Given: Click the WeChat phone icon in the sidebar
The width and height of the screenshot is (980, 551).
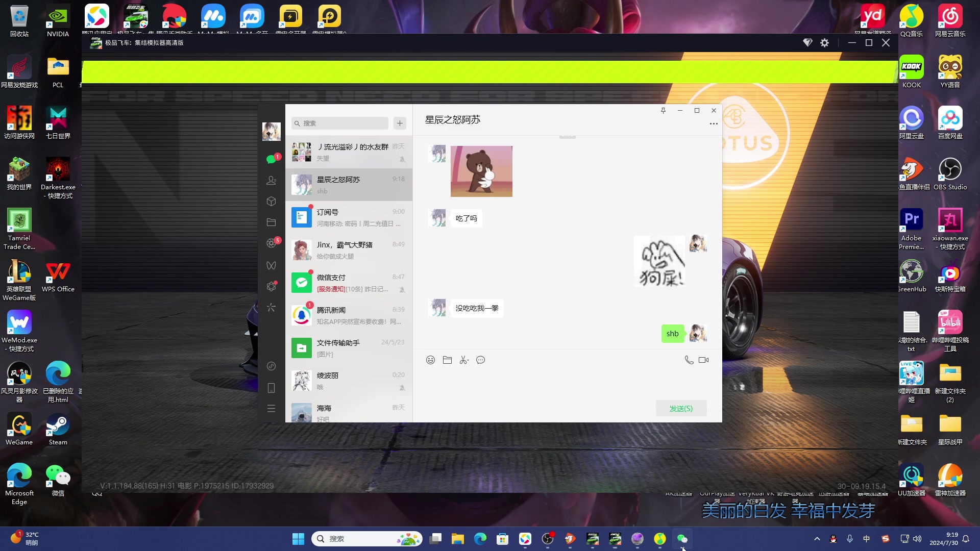Looking at the screenshot, I should click(271, 388).
